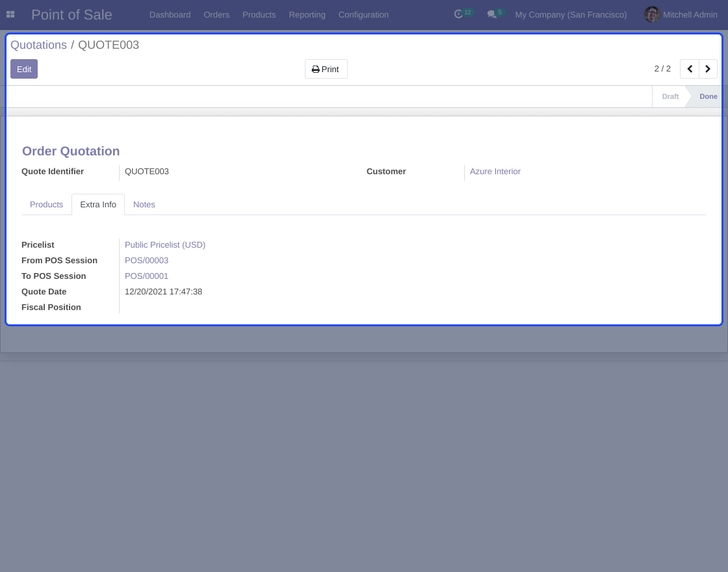
Task: Click the Edit button
Action: 24,69
